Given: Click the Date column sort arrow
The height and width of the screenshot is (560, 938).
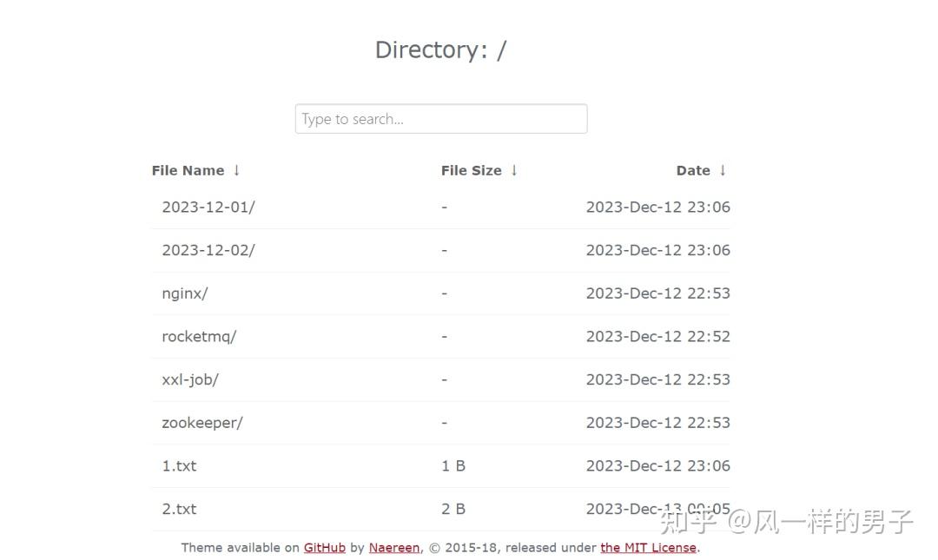Looking at the screenshot, I should click(723, 170).
